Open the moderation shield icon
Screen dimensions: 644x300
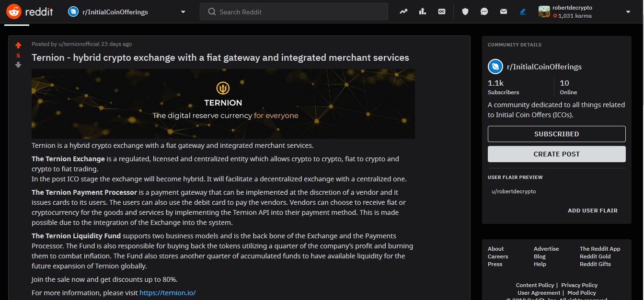click(465, 11)
